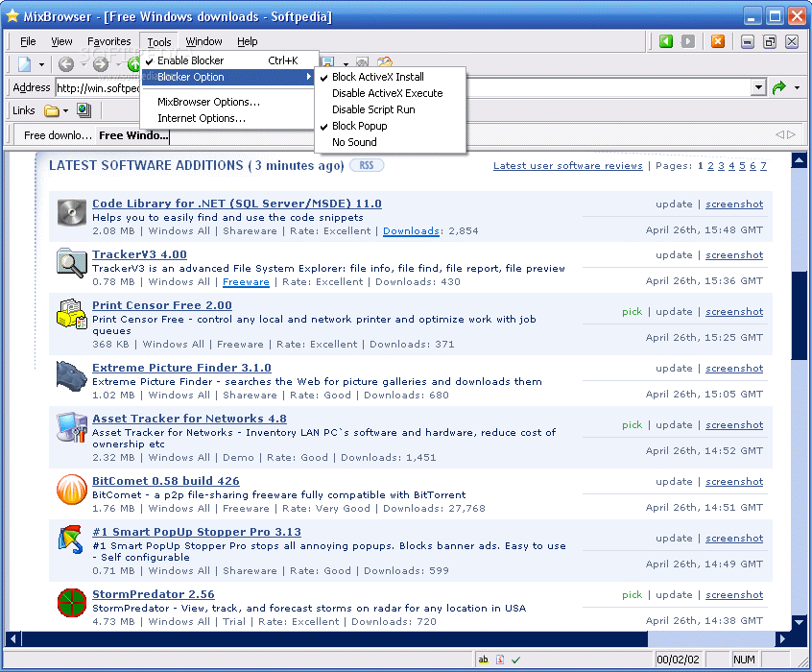The height and width of the screenshot is (672, 812).
Task: Click the green Go arrow beside address bar
Action: tap(778, 87)
